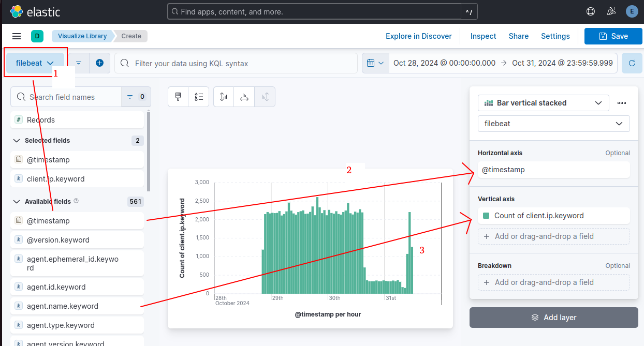Open the layer filebeat data view selector
644x346 pixels.
coord(553,124)
